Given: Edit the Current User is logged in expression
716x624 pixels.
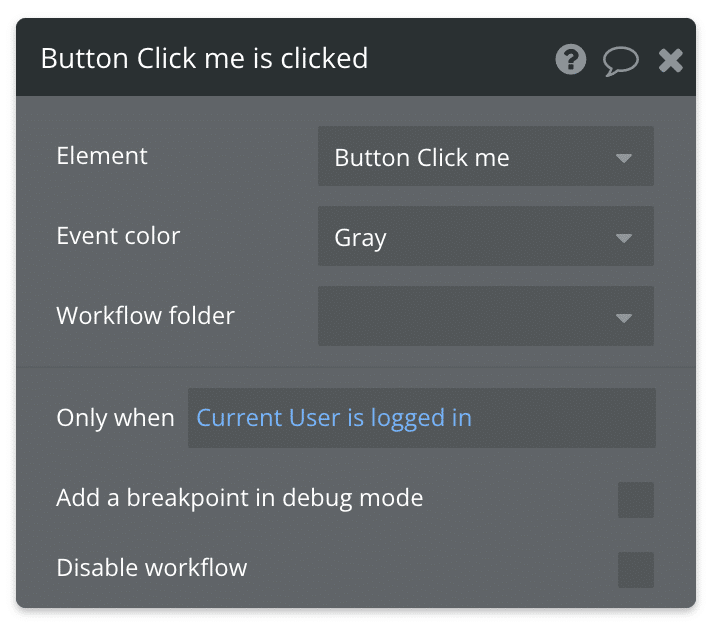Looking at the screenshot, I should pos(334,418).
